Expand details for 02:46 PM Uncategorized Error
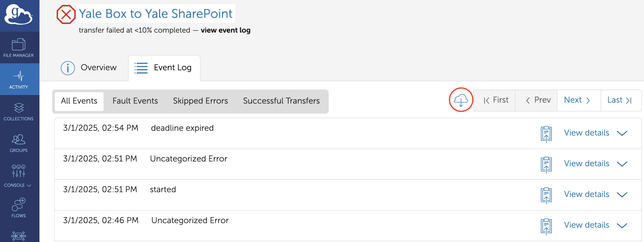Image resolution: width=644 pixels, height=242 pixels. (x=595, y=225)
